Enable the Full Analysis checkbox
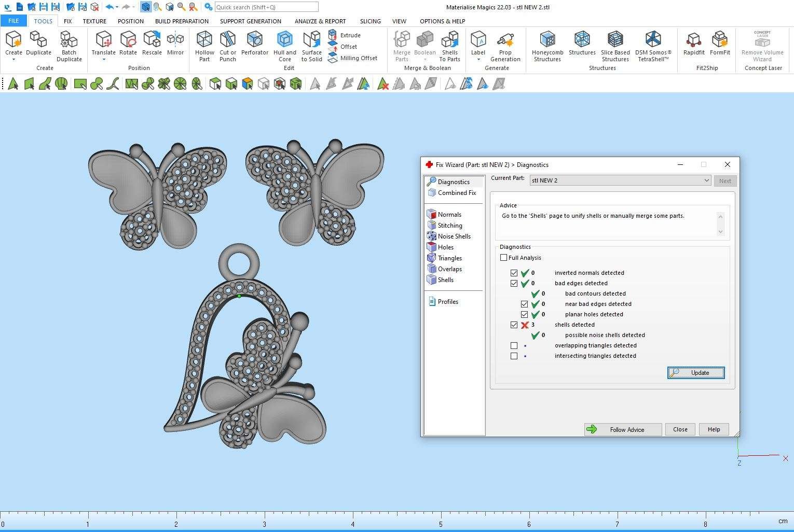Viewport: 794px width, 532px height. (x=503, y=258)
